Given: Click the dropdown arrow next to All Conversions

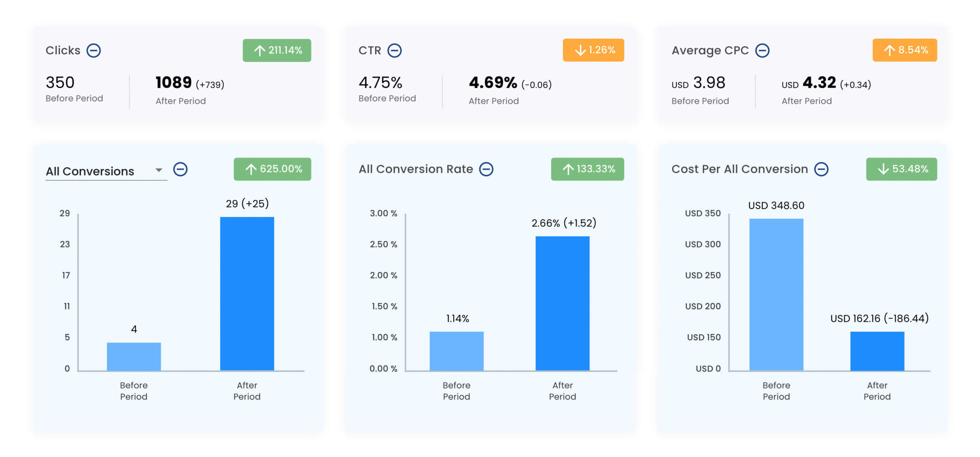Looking at the screenshot, I should [x=158, y=170].
